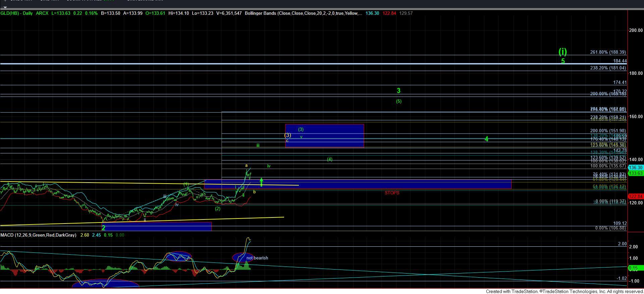Select the cyan 136.30 price tag on axis

(x=636, y=167)
